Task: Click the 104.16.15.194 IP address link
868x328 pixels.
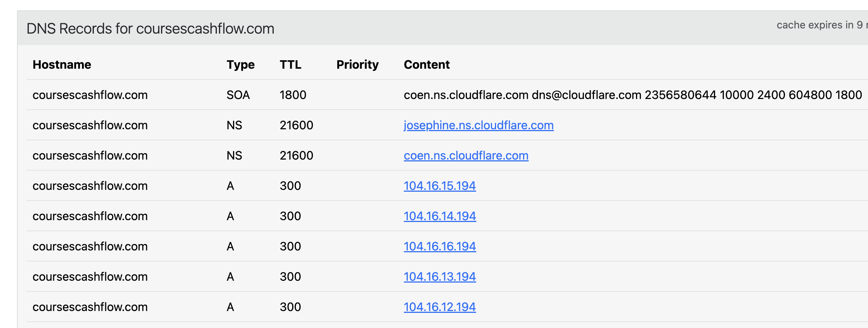Action: pyautogui.click(x=440, y=186)
